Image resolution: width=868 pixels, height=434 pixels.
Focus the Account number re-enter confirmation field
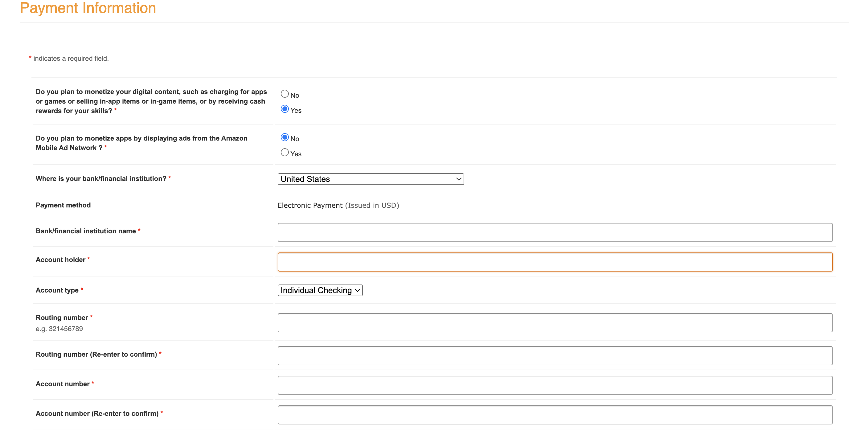[555, 415]
